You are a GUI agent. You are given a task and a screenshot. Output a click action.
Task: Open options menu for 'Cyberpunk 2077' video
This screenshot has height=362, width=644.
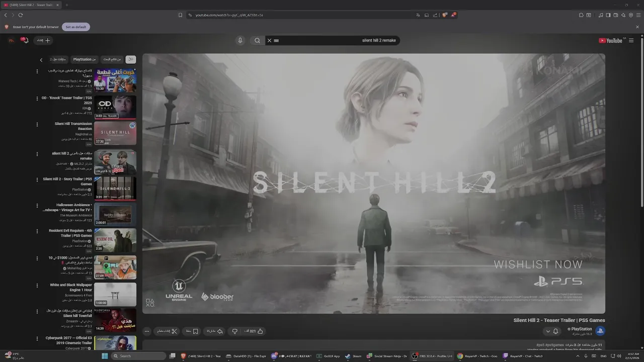tap(37, 338)
